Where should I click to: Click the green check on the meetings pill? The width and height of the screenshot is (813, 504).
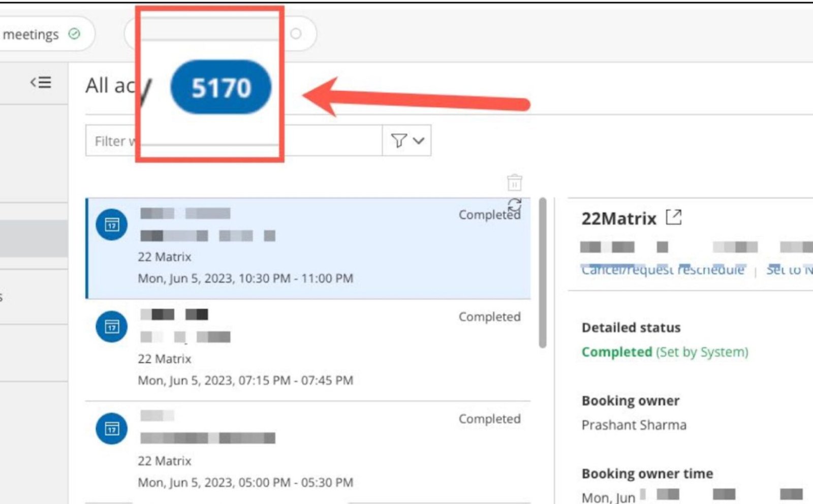pyautogui.click(x=74, y=34)
